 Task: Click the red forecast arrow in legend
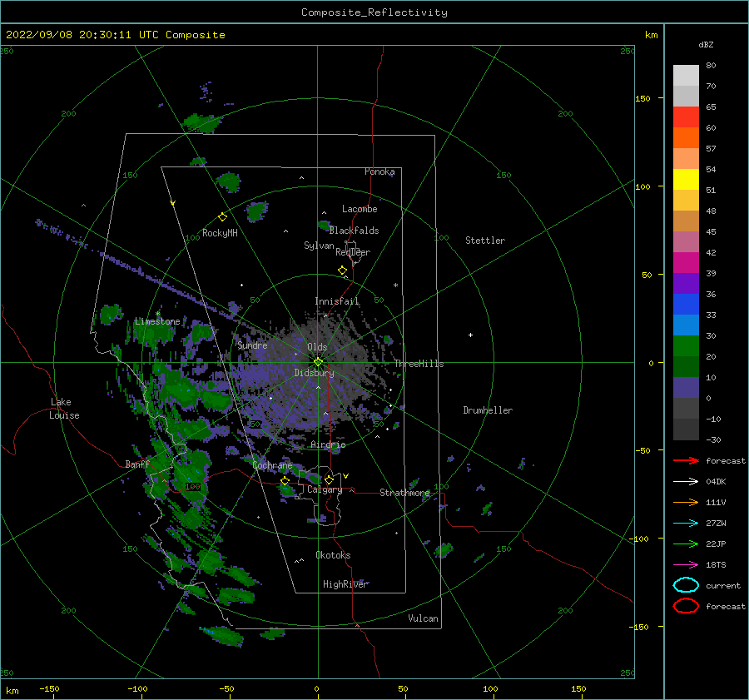(x=686, y=460)
